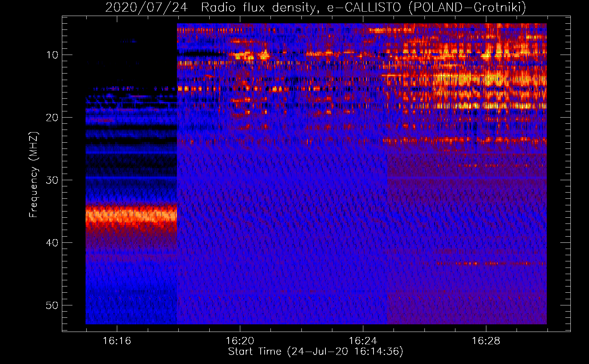Screen dimensions: 589x364
Task: Click the '16:24' time tick label
Action: (363, 341)
